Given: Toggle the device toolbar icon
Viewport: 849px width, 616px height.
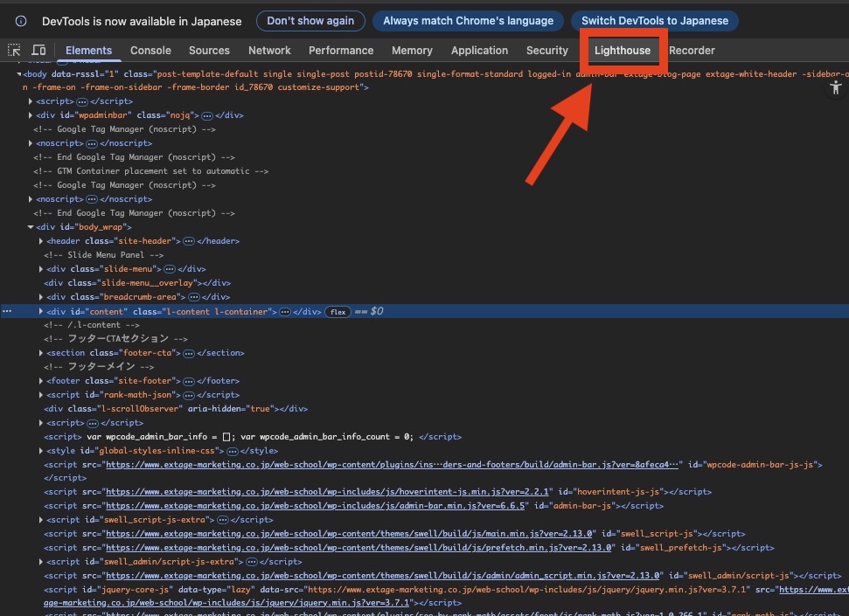Looking at the screenshot, I should click(39, 51).
